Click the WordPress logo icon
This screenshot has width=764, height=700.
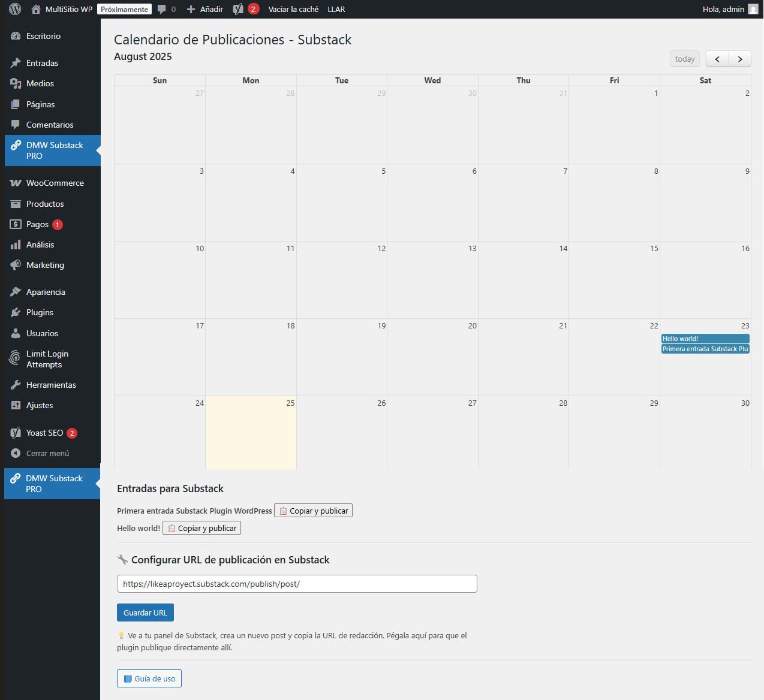15,9
